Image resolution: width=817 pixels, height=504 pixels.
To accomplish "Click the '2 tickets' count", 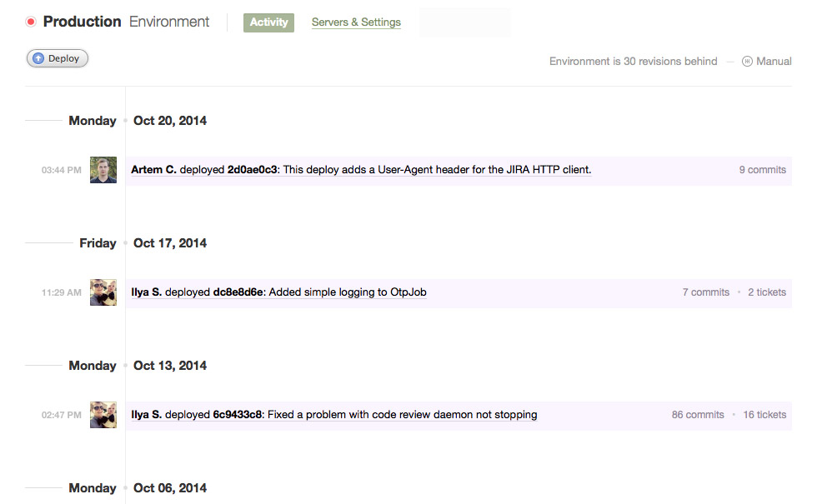I will (767, 292).
